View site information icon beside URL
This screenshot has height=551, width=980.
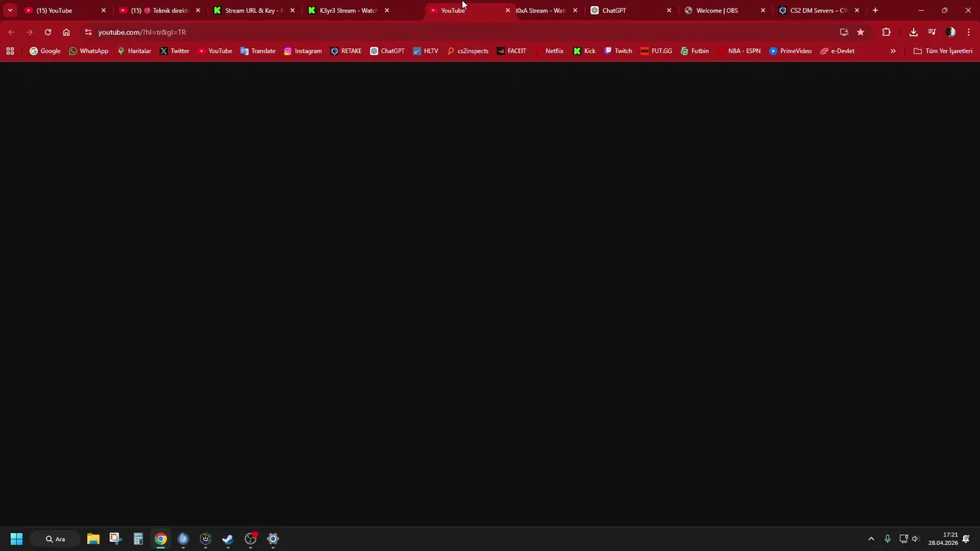(88, 32)
